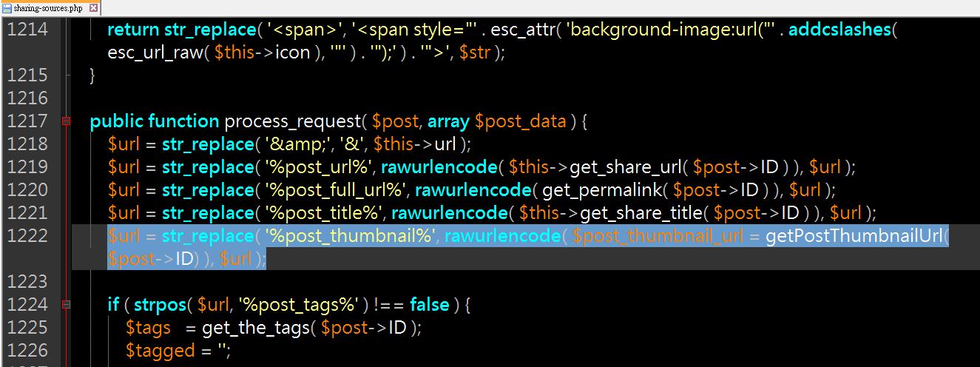Viewport: 980px width, 367px height.
Task: Click the addcslashes function on line 1214
Action: (x=838, y=30)
